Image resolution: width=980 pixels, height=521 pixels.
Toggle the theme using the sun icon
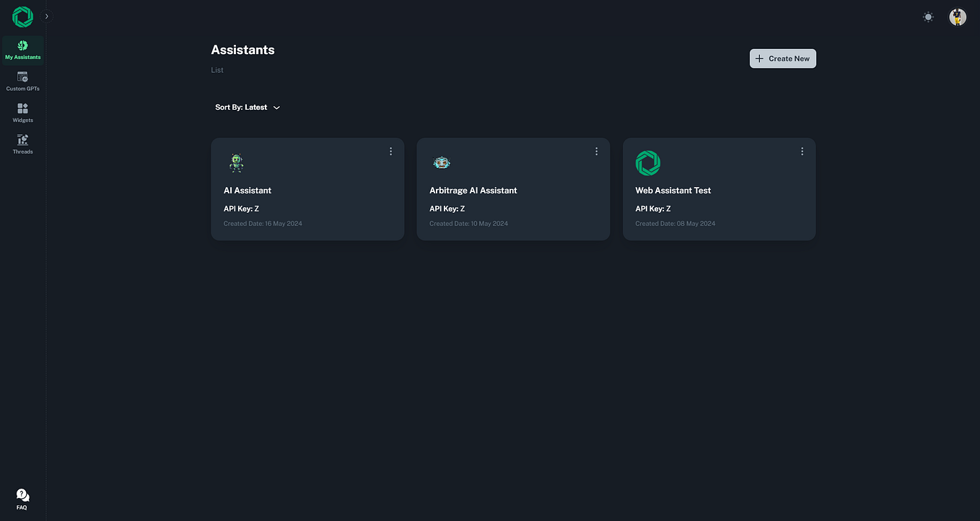click(928, 16)
